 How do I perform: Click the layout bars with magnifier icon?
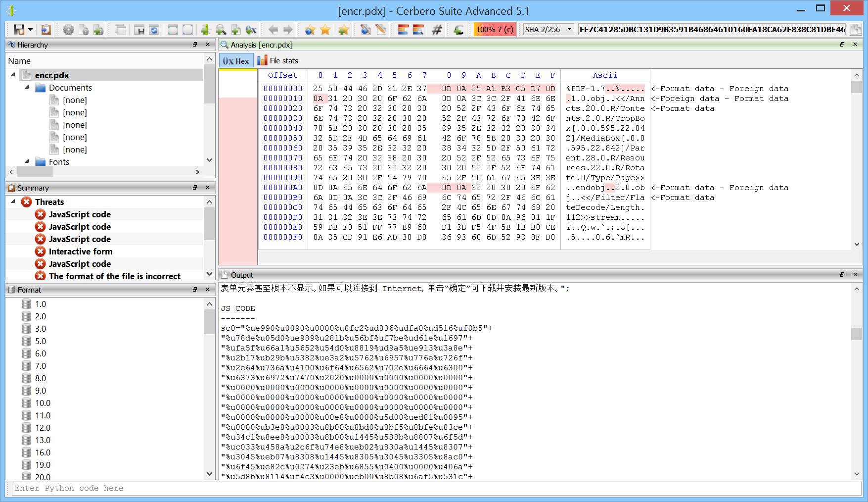tap(418, 30)
